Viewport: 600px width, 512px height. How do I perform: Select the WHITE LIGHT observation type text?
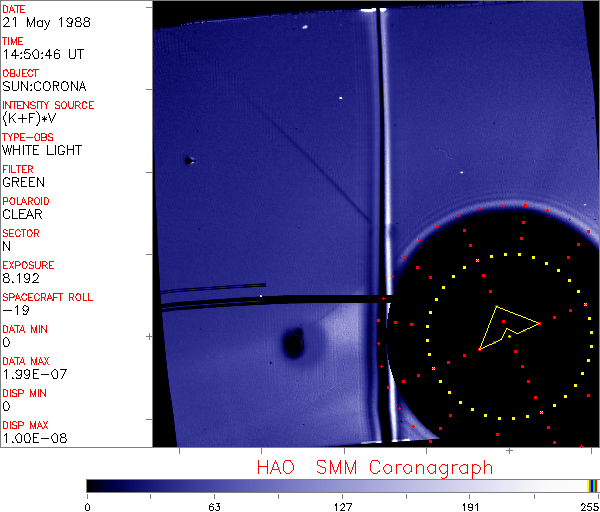click(x=42, y=150)
